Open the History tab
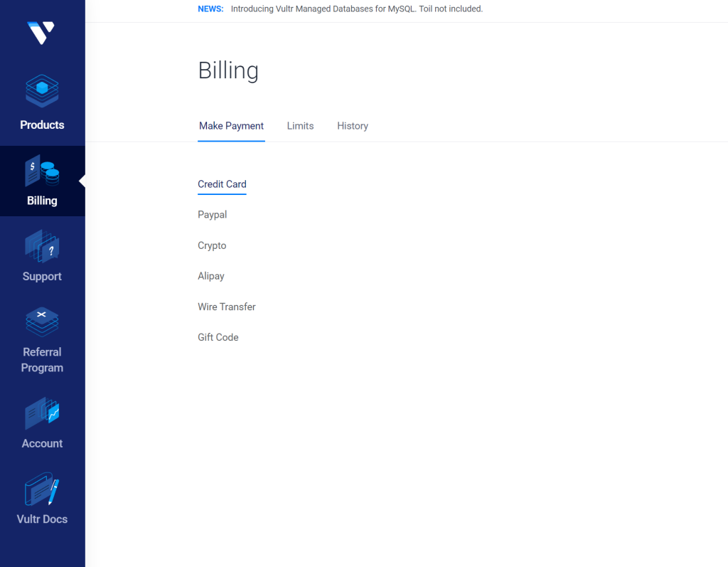The height and width of the screenshot is (567, 728). (353, 126)
